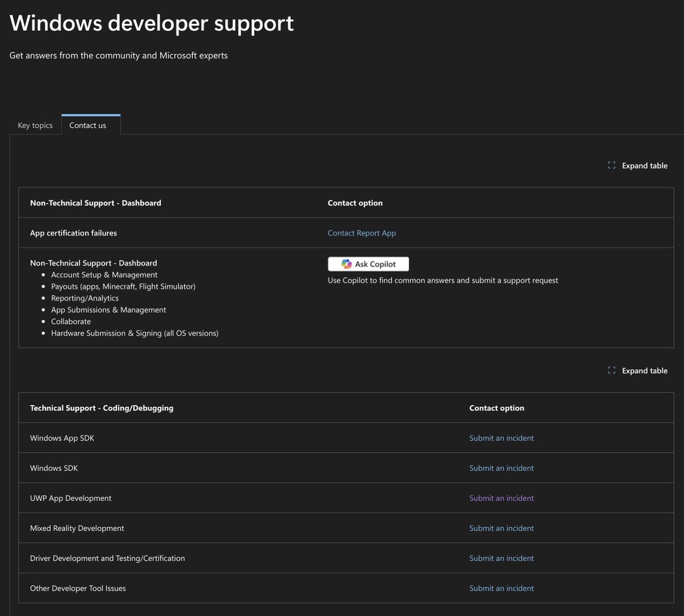Submit an incident for Windows SDK
This screenshot has height=616, width=684.
pos(502,468)
